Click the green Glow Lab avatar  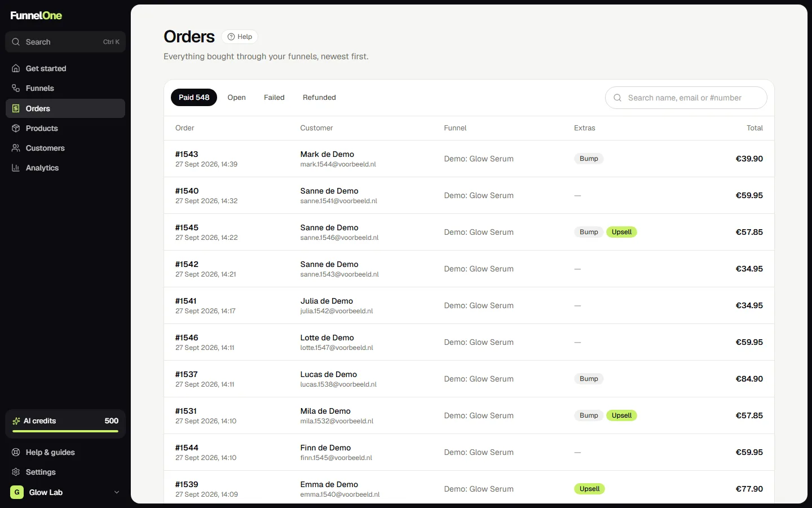point(17,492)
